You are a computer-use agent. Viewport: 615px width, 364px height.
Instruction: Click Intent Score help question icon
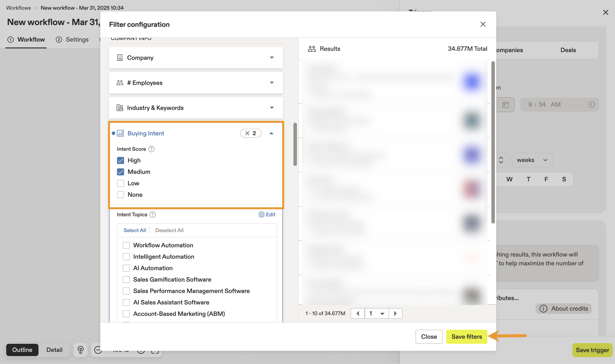click(151, 149)
